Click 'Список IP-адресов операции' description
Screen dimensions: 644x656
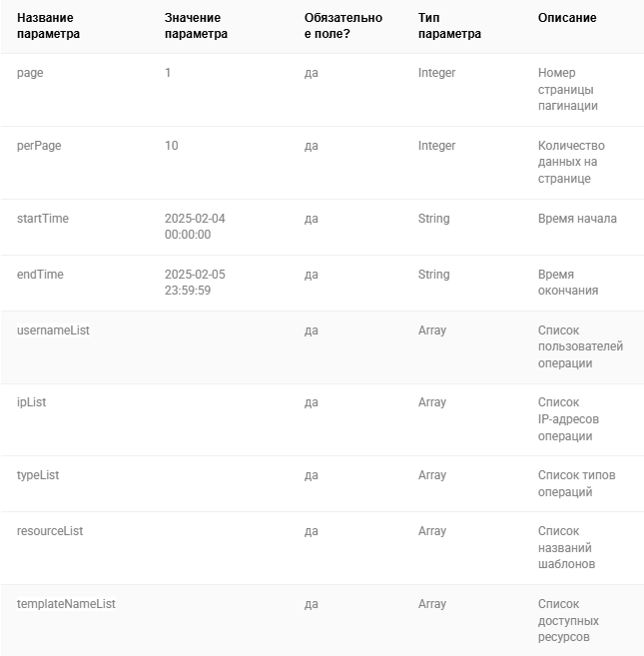[568, 418]
